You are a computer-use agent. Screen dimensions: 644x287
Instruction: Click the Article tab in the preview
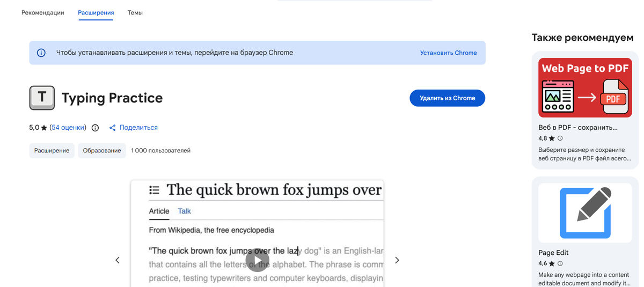(159, 211)
